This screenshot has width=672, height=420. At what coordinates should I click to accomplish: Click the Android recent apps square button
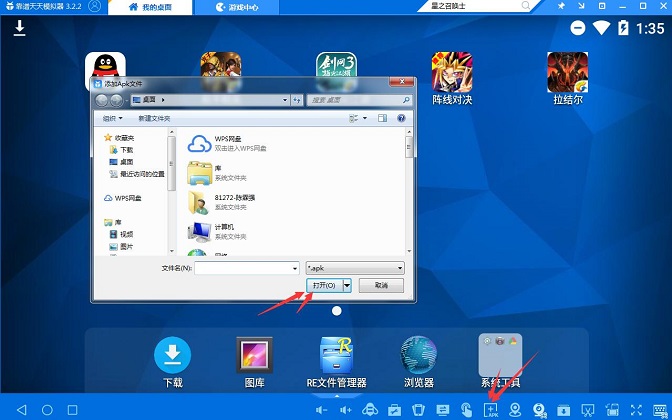pyautogui.click(x=73, y=410)
